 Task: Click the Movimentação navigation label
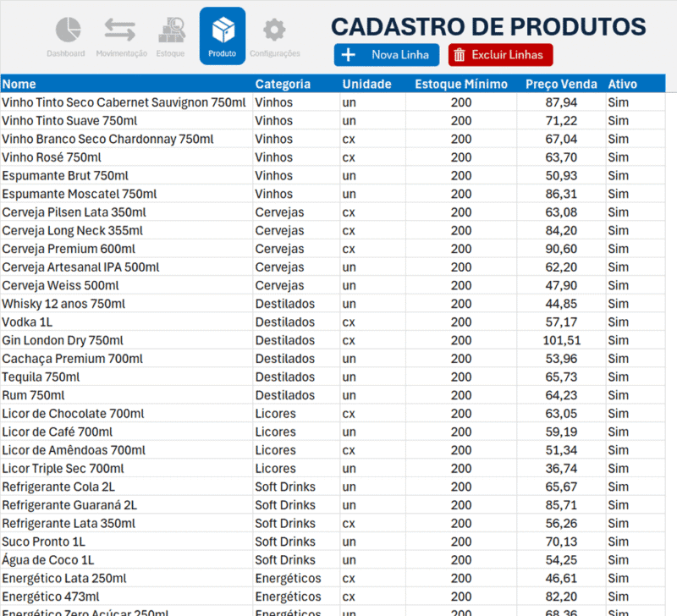click(122, 53)
